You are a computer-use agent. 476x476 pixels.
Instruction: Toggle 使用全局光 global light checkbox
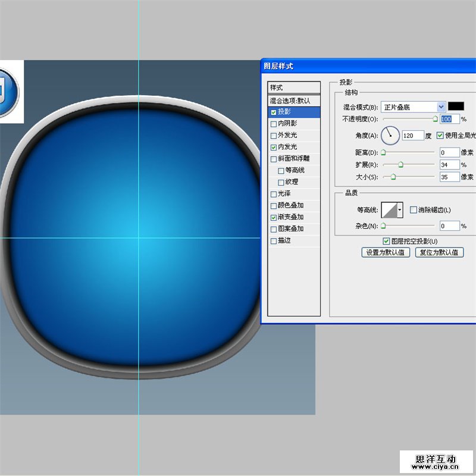tap(440, 136)
